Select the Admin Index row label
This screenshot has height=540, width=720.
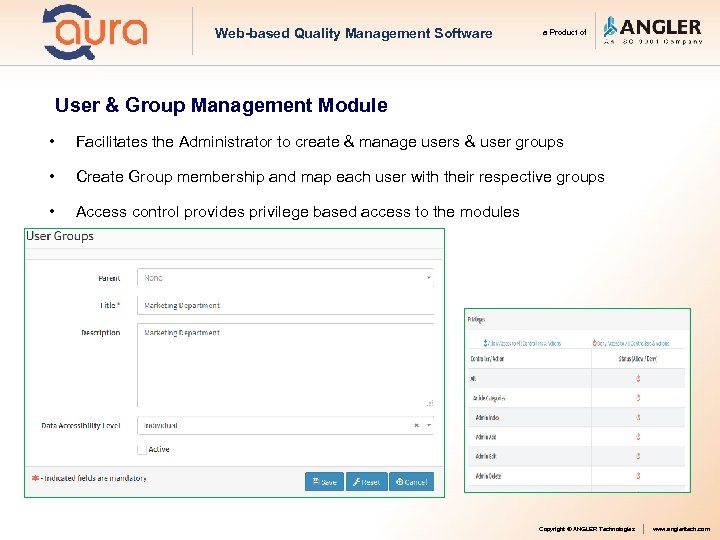(x=487, y=417)
